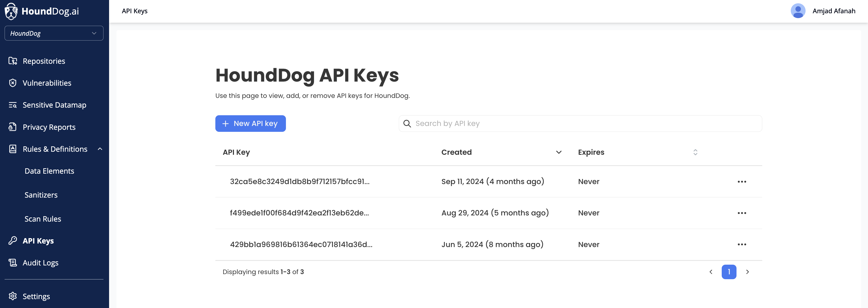
Task: Click Never expiry for key 32ca5e8c
Action: pyautogui.click(x=588, y=181)
